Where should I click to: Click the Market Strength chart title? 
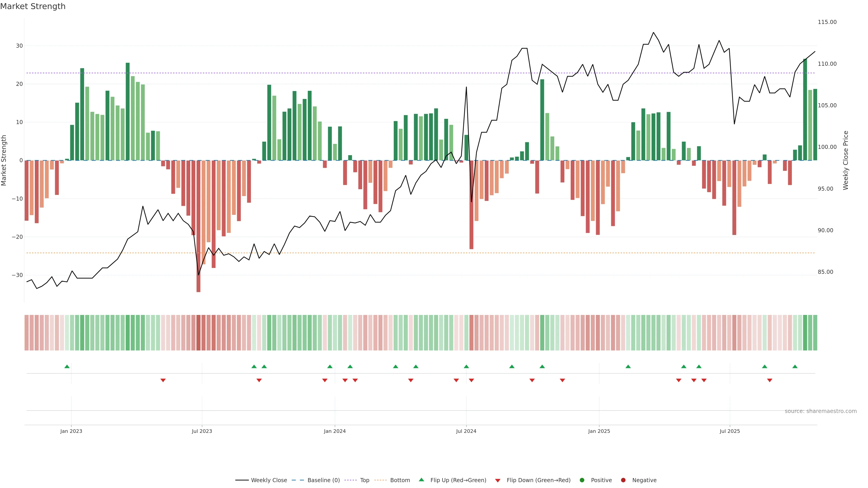(x=33, y=6)
